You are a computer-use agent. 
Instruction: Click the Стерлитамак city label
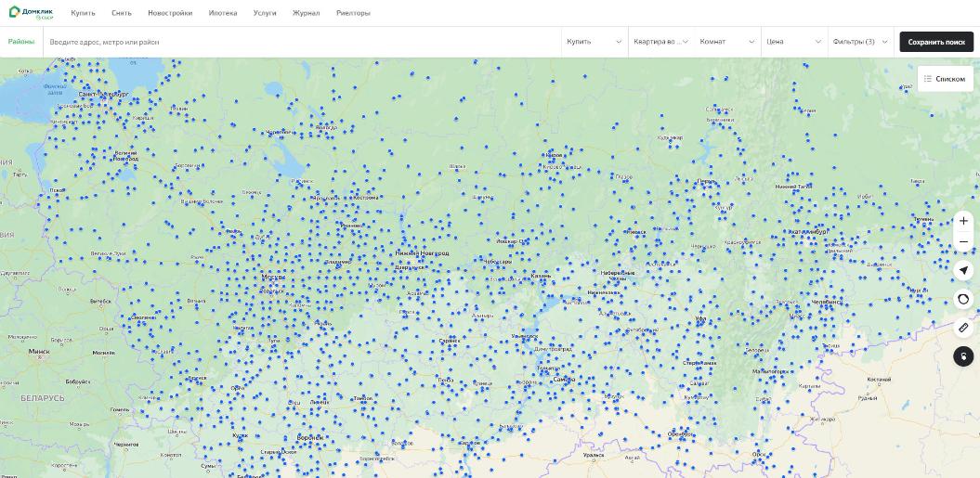click(699, 362)
